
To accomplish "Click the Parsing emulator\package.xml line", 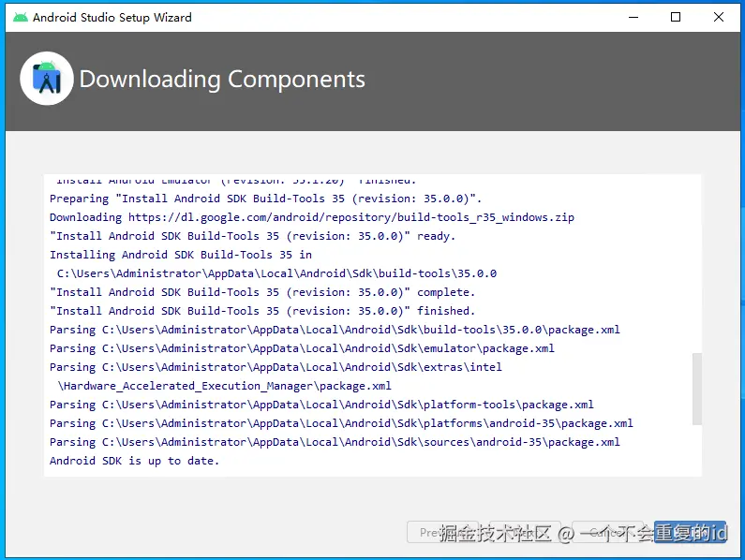I will (302, 348).
